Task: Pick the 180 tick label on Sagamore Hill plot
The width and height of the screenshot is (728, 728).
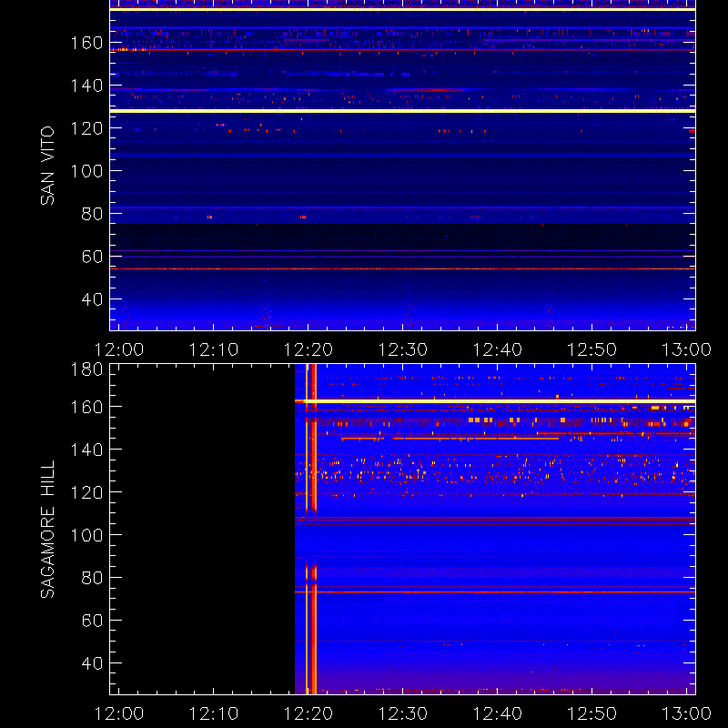Action: point(86,369)
